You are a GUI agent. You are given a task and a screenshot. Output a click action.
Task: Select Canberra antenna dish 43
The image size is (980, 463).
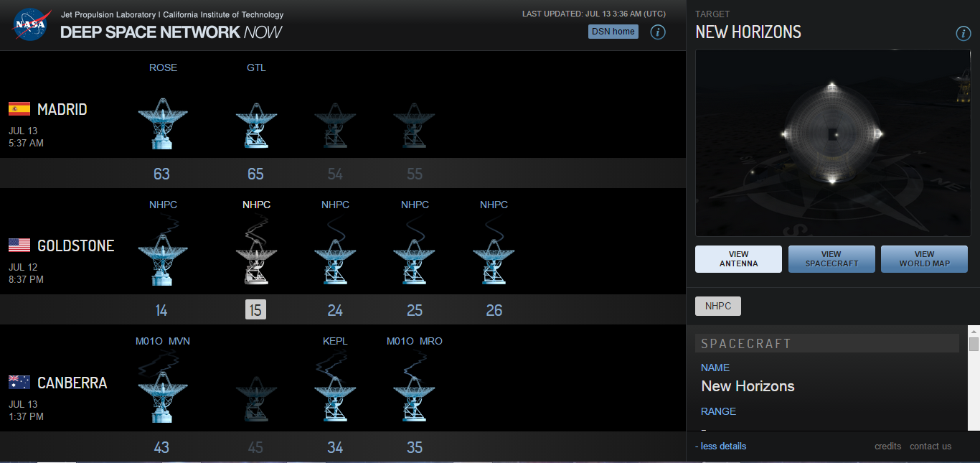(x=162, y=396)
